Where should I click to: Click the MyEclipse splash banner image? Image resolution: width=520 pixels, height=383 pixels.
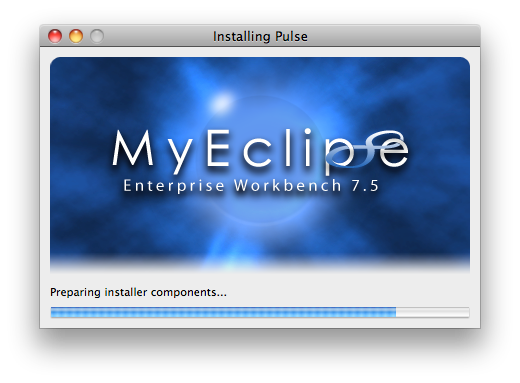[260, 165]
